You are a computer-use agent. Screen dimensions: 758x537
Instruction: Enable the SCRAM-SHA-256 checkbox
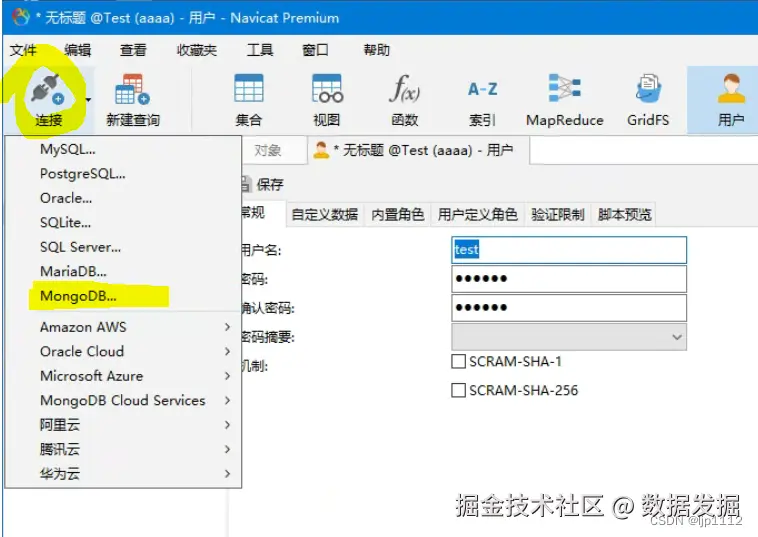[x=458, y=390]
